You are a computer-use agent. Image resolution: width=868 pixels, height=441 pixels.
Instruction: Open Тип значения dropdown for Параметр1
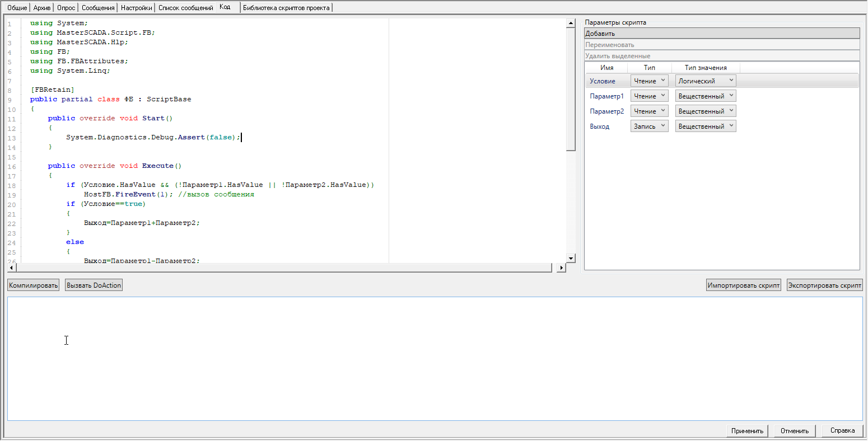click(x=706, y=96)
